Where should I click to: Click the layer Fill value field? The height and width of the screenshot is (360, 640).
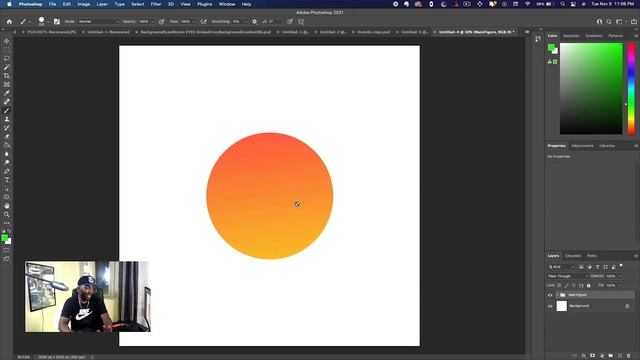coord(611,285)
